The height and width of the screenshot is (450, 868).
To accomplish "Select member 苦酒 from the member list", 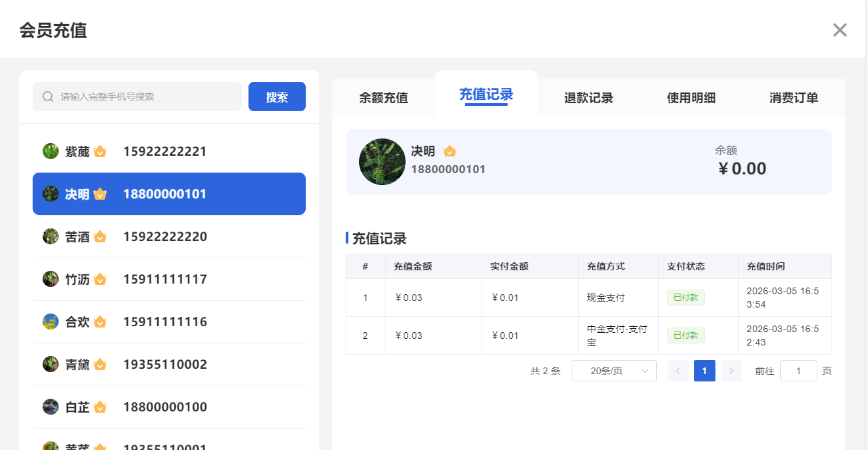I will point(169,236).
